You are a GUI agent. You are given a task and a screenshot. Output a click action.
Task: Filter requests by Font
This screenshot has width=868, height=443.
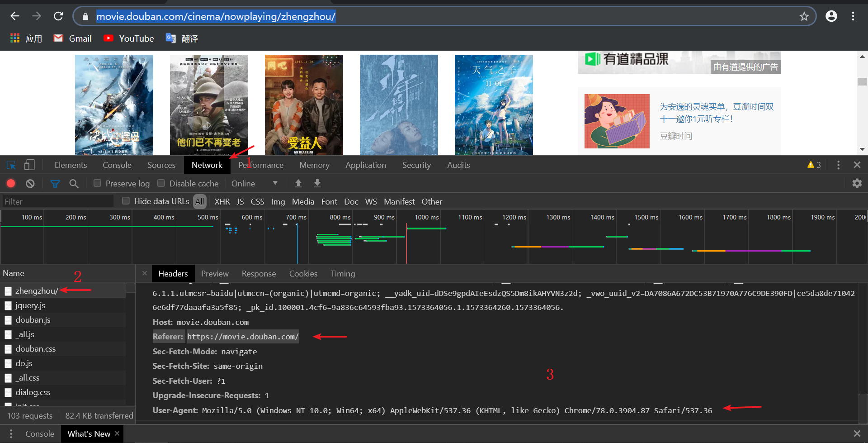pos(329,201)
